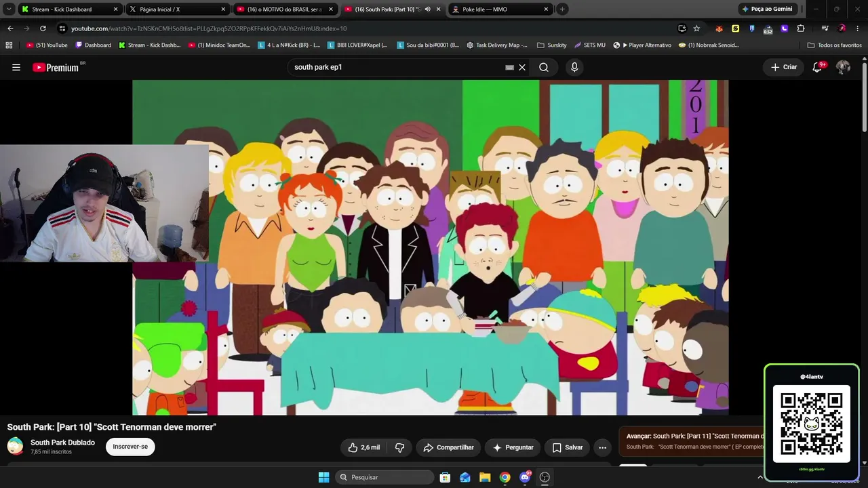
Task: Open the MetaMask fox extension
Action: 719,28
